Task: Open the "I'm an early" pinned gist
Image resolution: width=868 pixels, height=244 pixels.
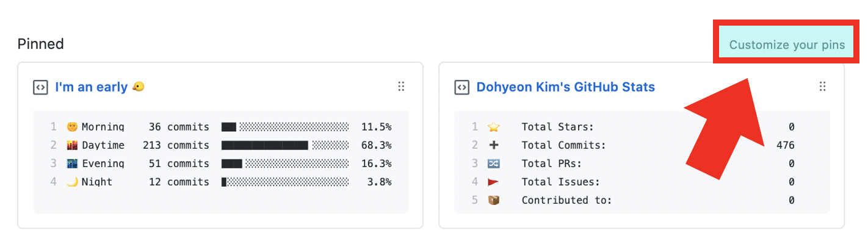Action: pyautogui.click(x=99, y=87)
